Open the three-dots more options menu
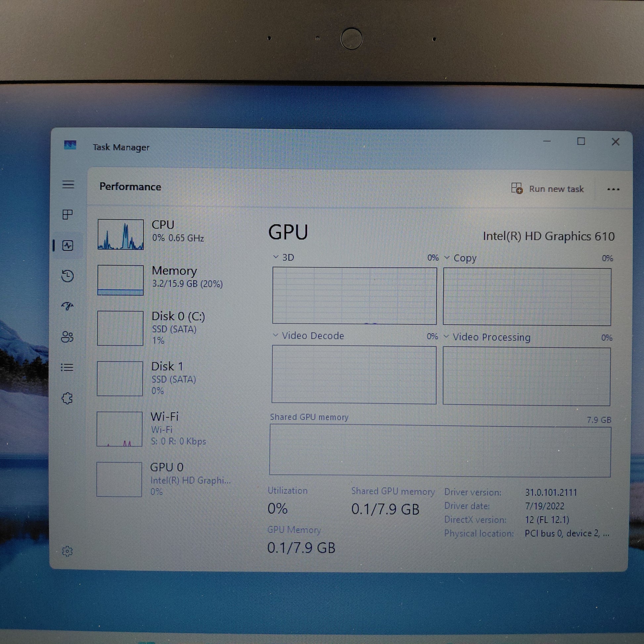Screen dimensions: 644x644 tap(613, 189)
